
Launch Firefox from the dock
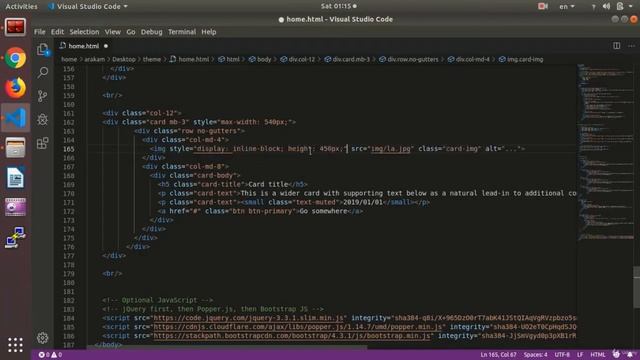coord(16,88)
